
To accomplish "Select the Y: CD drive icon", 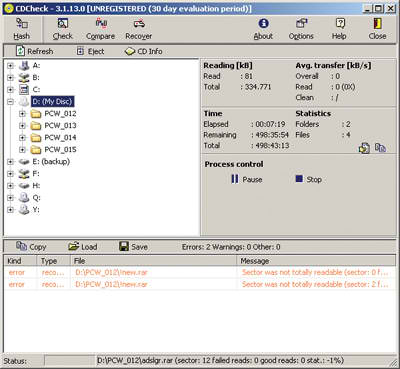I will tap(24, 210).
